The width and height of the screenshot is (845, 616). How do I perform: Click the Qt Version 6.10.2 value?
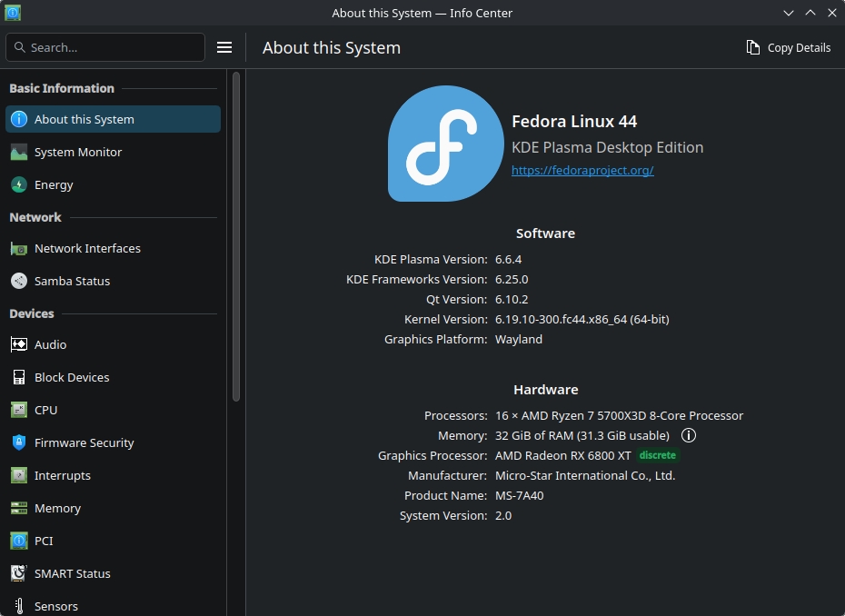click(512, 299)
